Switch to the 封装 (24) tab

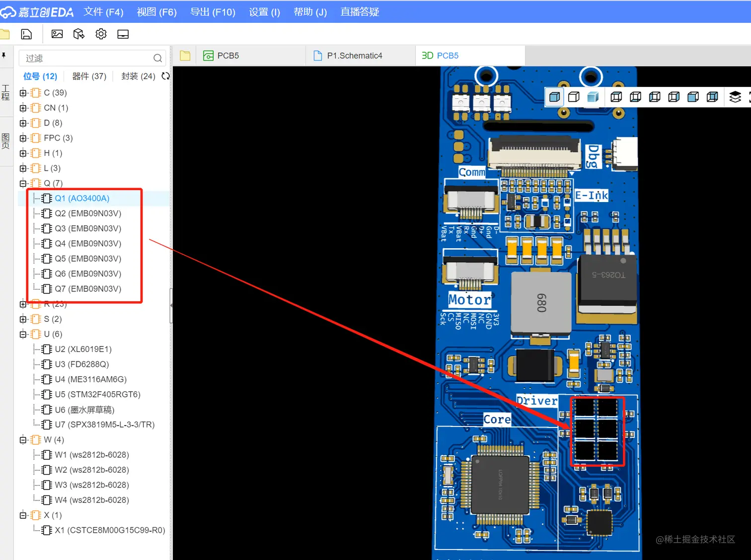[138, 76]
